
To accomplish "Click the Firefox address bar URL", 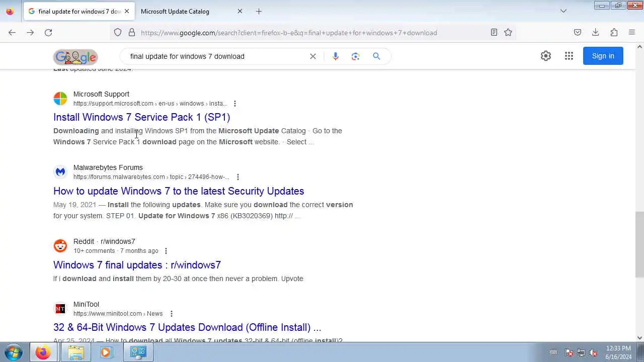I will (289, 33).
